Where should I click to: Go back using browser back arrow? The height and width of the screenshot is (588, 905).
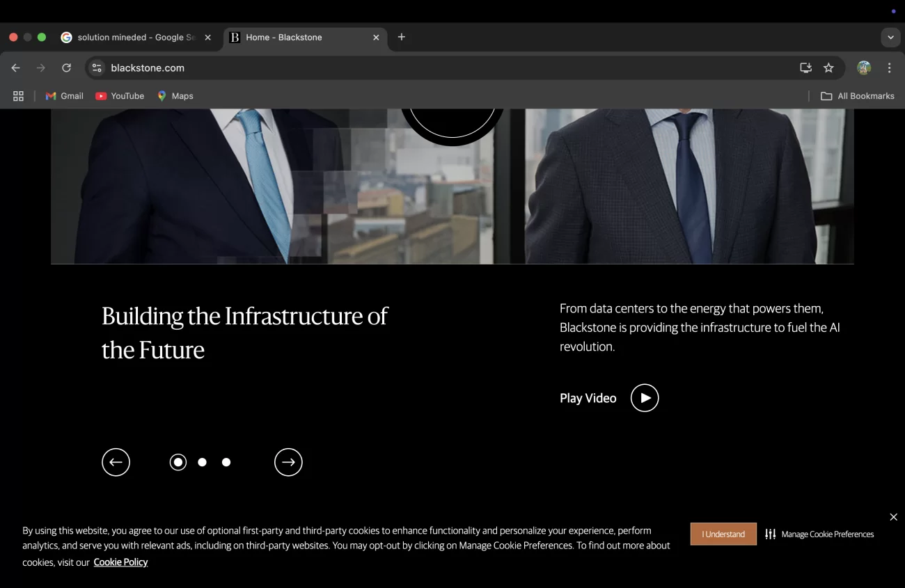tap(15, 67)
